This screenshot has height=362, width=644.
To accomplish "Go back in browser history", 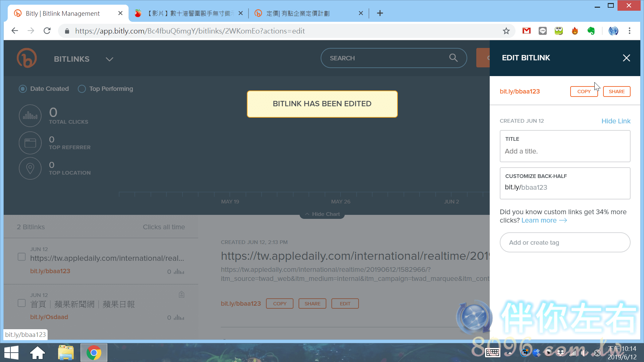I will 14,31.
